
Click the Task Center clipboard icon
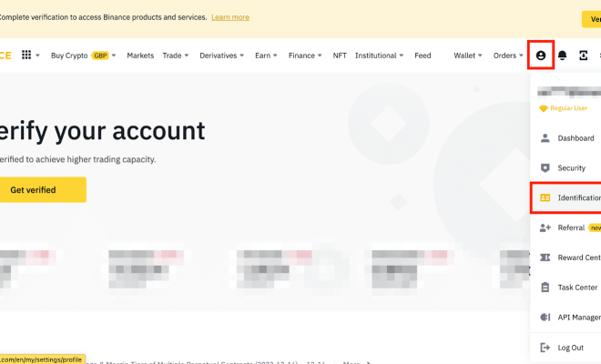pos(545,287)
